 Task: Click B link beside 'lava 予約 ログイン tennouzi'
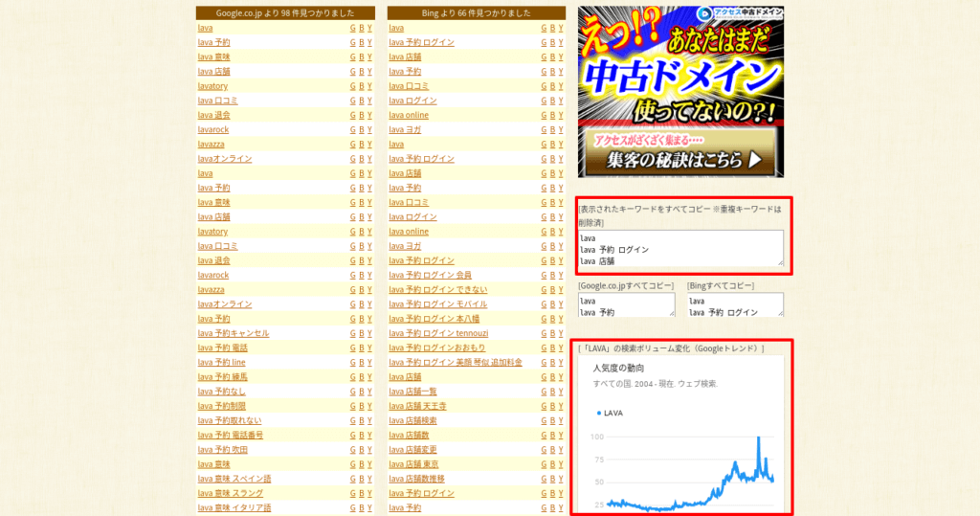pos(552,333)
